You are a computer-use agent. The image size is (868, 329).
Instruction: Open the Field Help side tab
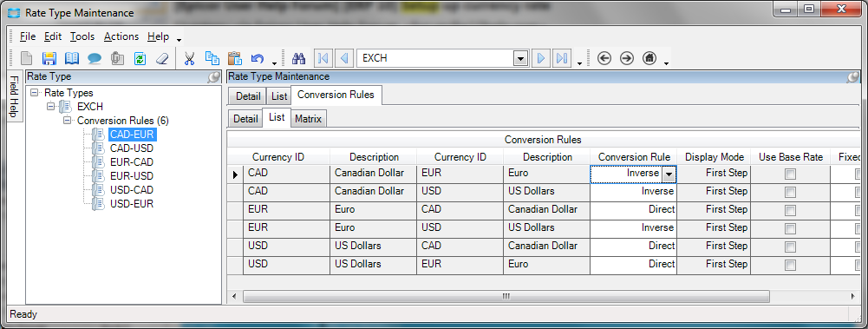point(15,97)
